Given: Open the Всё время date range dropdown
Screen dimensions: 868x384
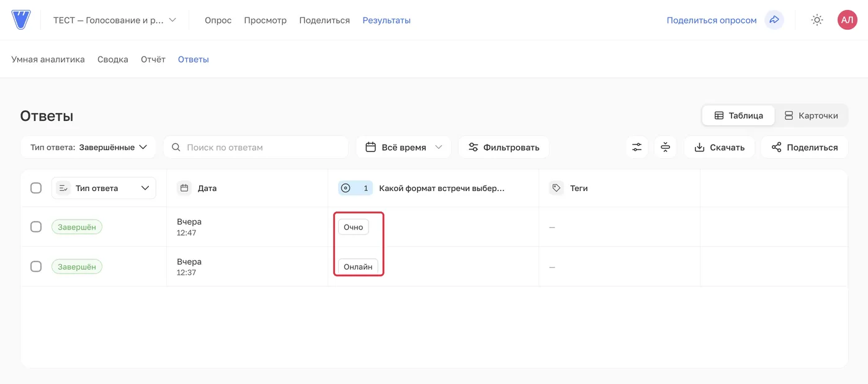Looking at the screenshot, I should [403, 147].
